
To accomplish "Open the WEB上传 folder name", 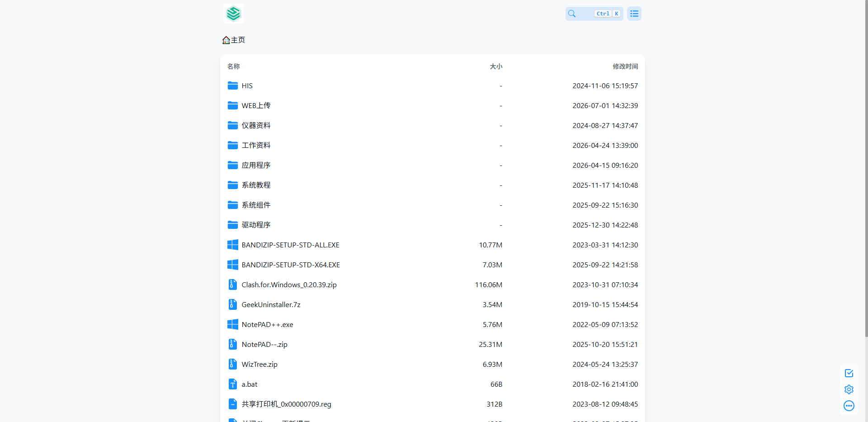I will tap(256, 105).
